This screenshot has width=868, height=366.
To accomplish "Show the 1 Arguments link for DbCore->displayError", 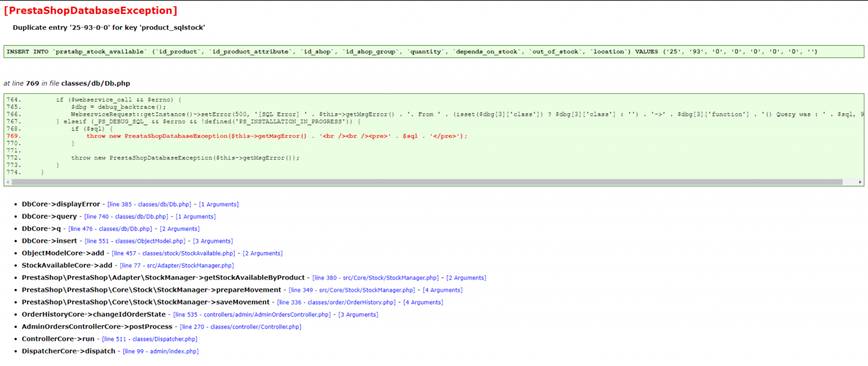I will [x=219, y=205].
